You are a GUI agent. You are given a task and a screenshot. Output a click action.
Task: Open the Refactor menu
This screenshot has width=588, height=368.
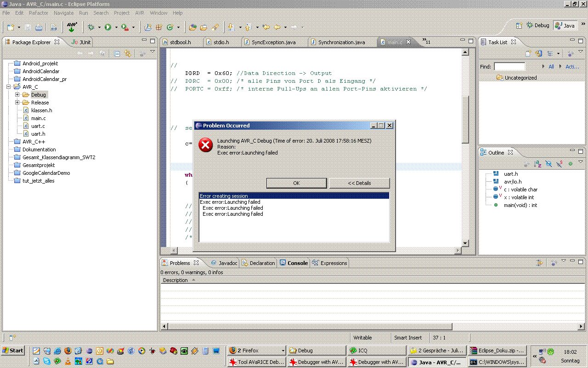click(39, 13)
